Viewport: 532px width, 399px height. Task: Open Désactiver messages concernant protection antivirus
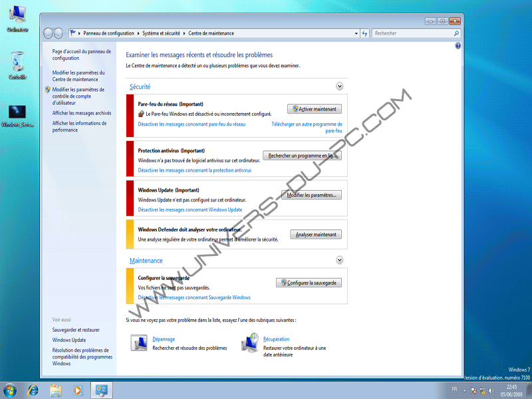coord(195,170)
